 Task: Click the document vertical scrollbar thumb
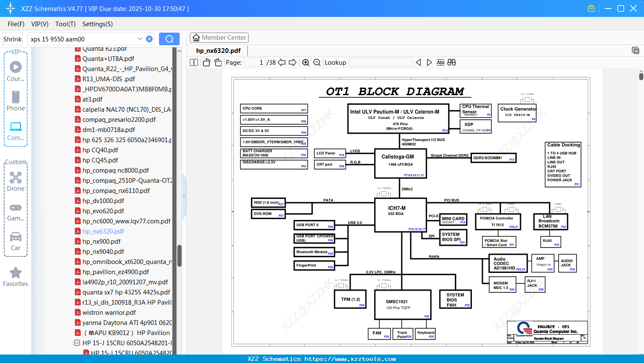click(641, 76)
